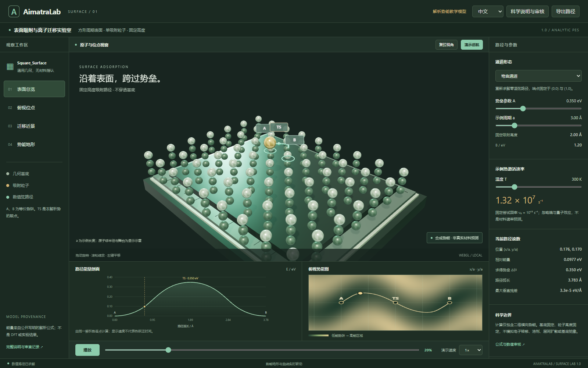Open the 中文 language dropdown
Image resolution: width=588 pixels, height=368 pixels.
tap(488, 11)
